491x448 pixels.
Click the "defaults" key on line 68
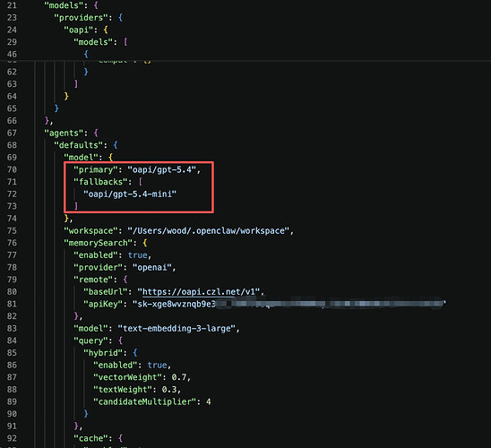[78, 145]
